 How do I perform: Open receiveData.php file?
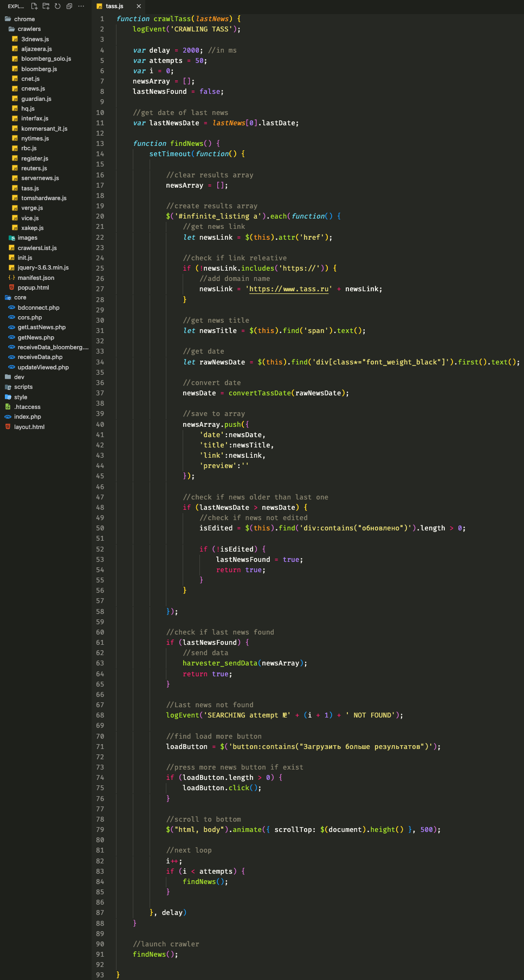click(x=40, y=357)
